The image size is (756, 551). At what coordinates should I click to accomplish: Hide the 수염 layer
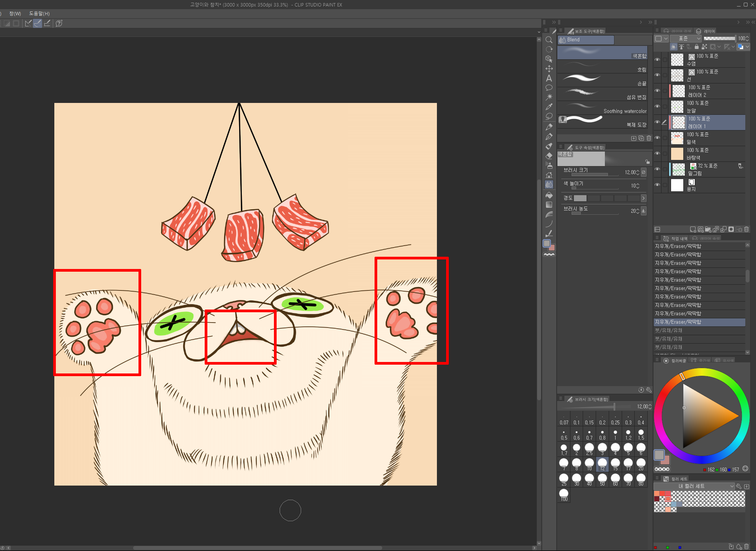[x=657, y=60]
